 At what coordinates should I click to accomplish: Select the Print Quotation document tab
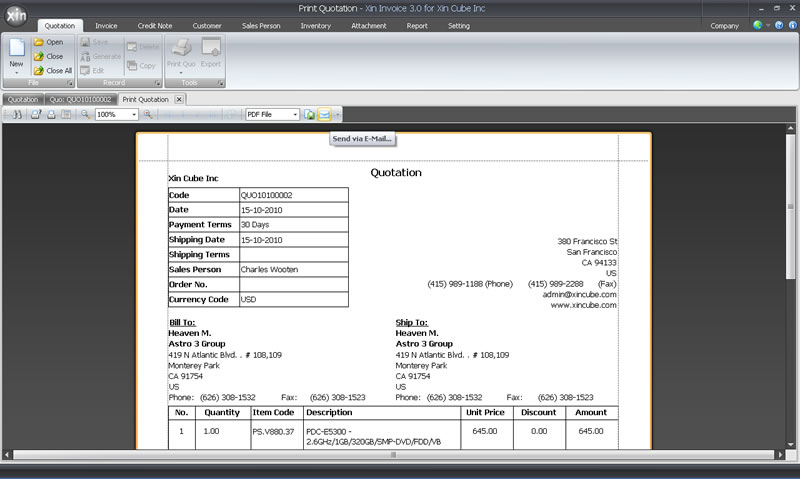tap(145, 99)
